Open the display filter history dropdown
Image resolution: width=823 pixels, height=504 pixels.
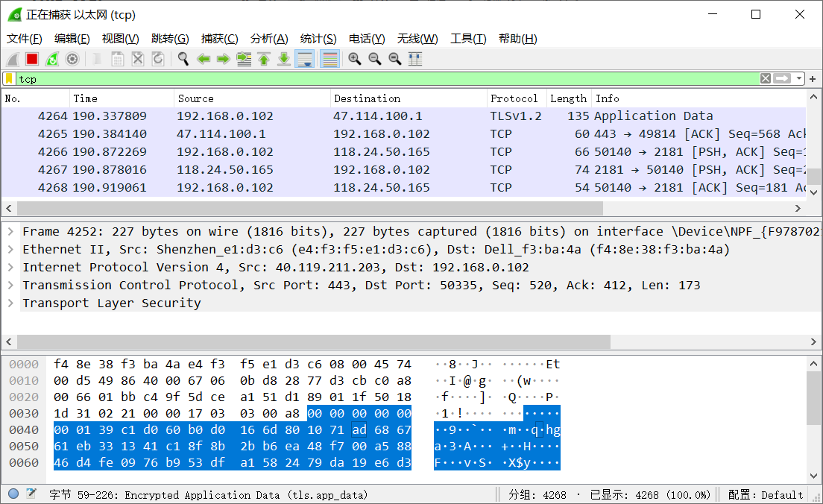pos(799,78)
